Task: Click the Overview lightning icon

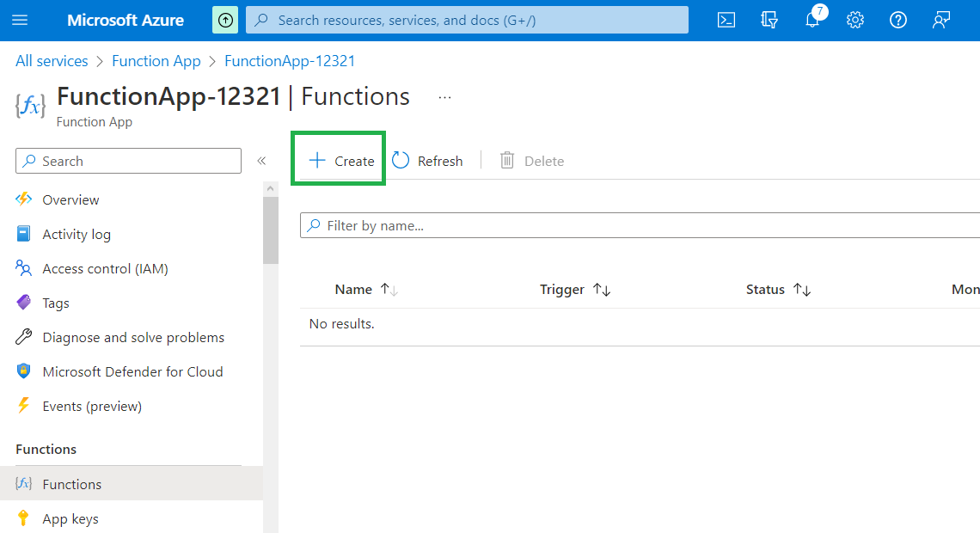Action: click(23, 199)
